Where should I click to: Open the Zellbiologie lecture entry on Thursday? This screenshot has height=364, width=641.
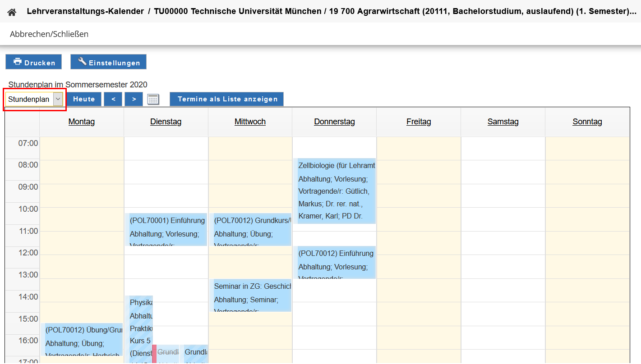click(336, 191)
